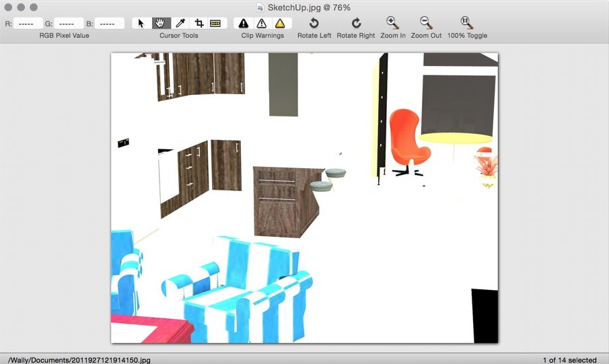Click the 'Rotate Right' label
Image resolution: width=609 pixels, height=364 pixels.
pos(356,36)
